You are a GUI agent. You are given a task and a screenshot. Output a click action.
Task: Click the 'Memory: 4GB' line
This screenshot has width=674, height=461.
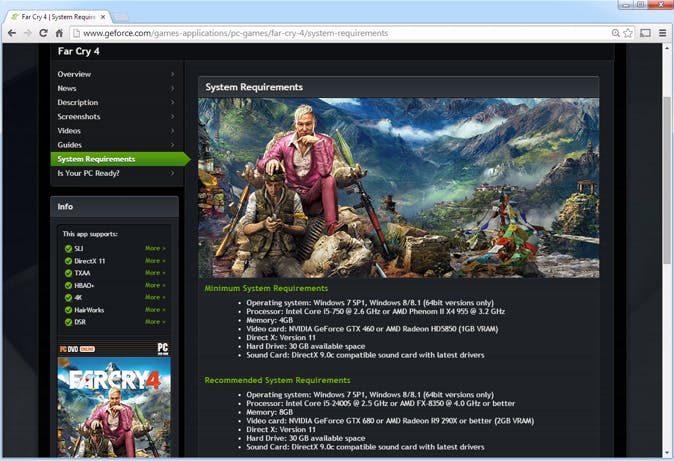coord(270,320)
